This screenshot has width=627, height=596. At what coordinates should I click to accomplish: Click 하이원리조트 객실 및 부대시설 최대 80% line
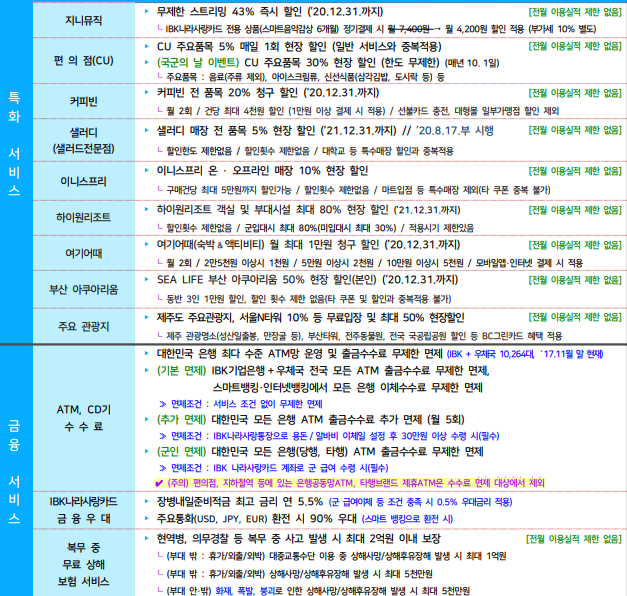tap(308, 210)
